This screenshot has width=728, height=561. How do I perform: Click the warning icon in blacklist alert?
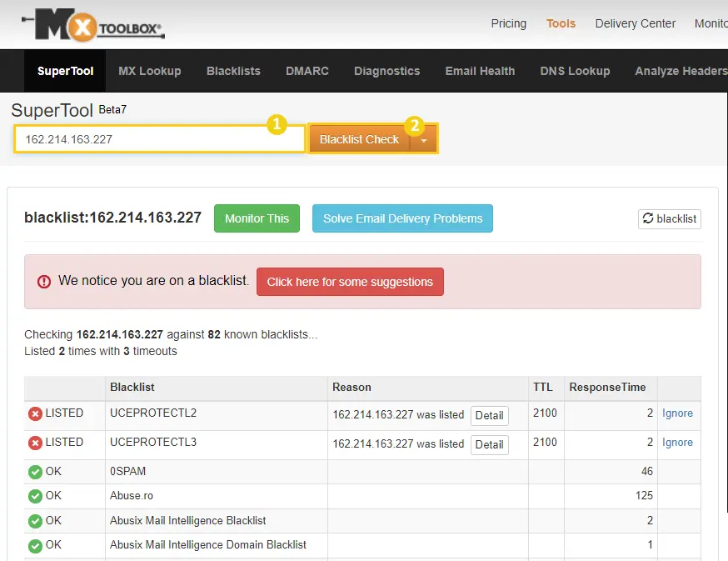pyautogui.click(x=44, y=282)
